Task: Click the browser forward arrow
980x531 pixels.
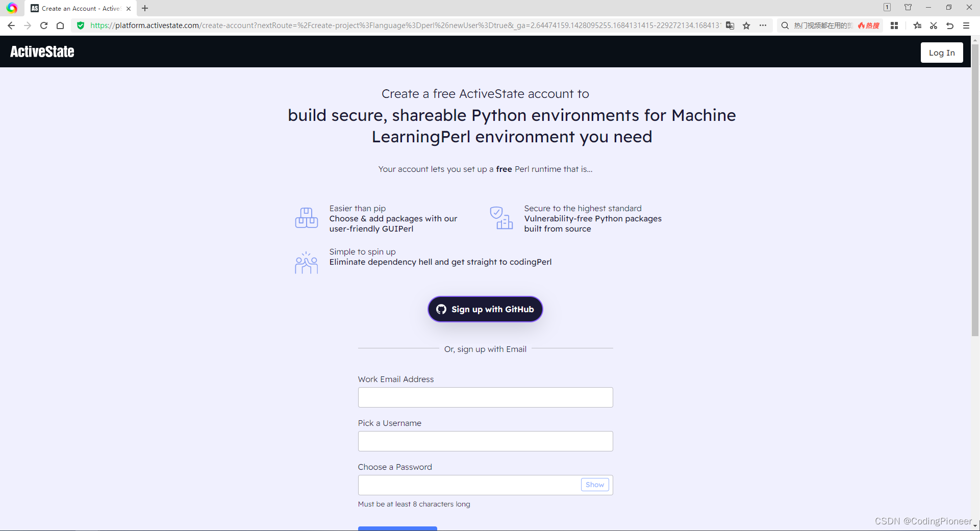Action: point(28,26)
